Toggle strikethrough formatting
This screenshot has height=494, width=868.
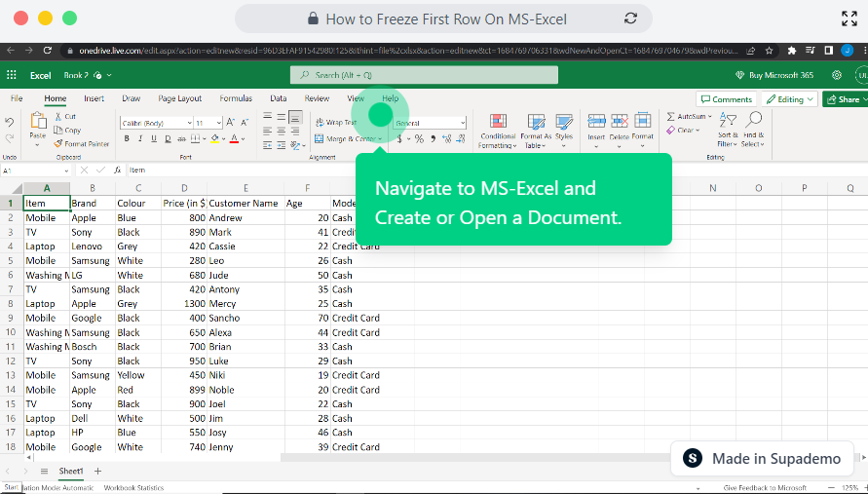181,138
